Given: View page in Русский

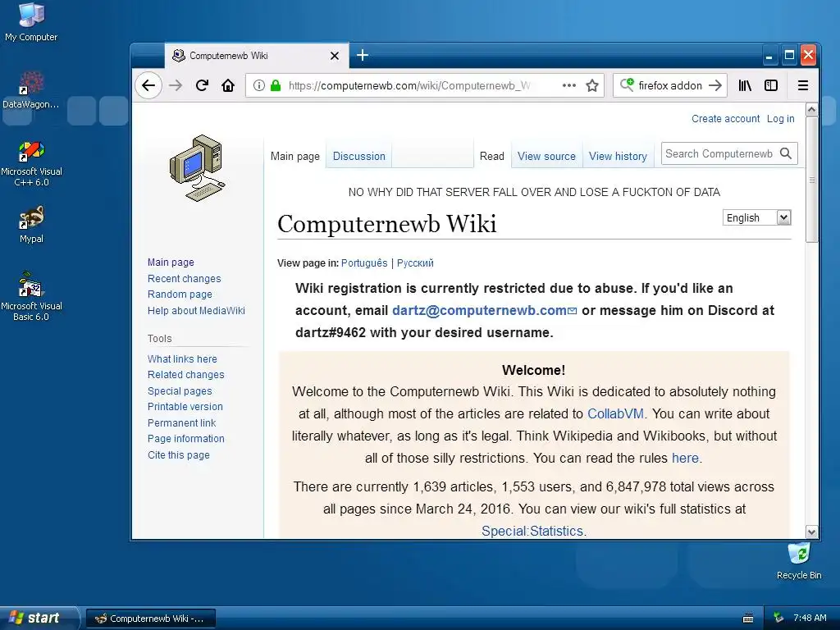Looking at the screenshot, I should point(415,263).
